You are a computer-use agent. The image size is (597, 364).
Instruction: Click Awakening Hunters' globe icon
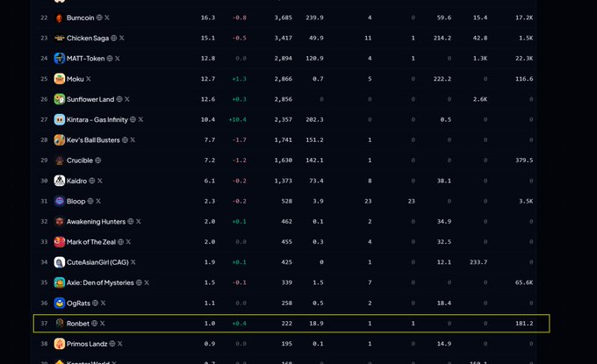pyautogui.click(x=131, y=221)
